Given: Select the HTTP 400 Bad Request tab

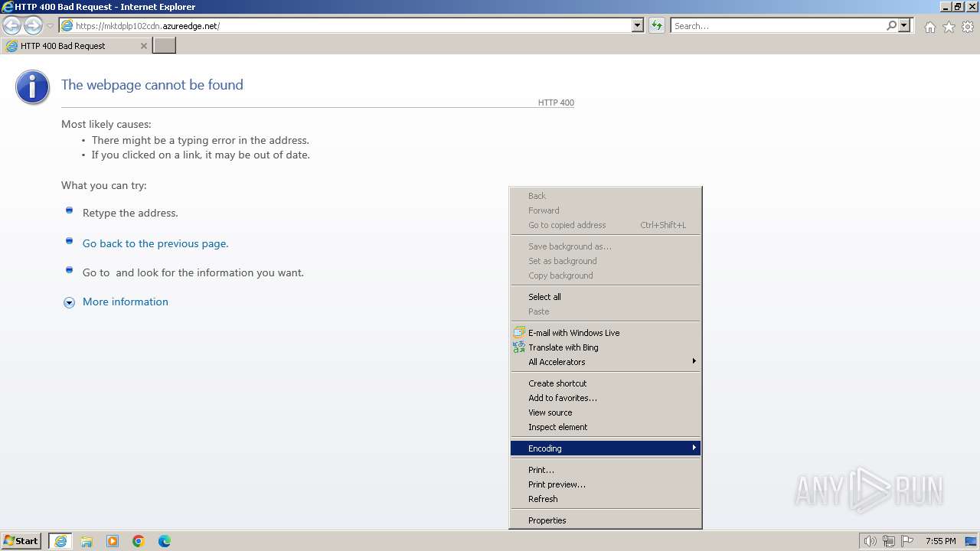Looking at the screenshot, I should [x=73, y=46].
